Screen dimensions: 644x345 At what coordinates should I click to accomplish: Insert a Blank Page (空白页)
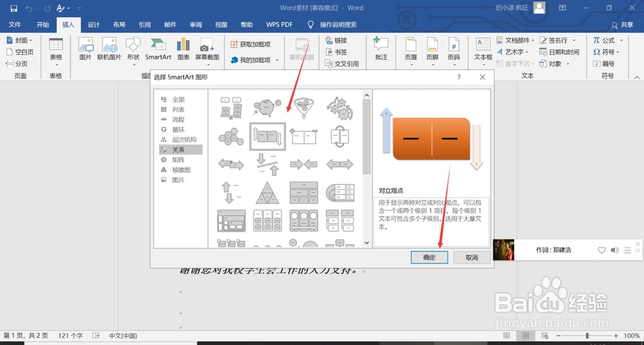pos(20,51)
